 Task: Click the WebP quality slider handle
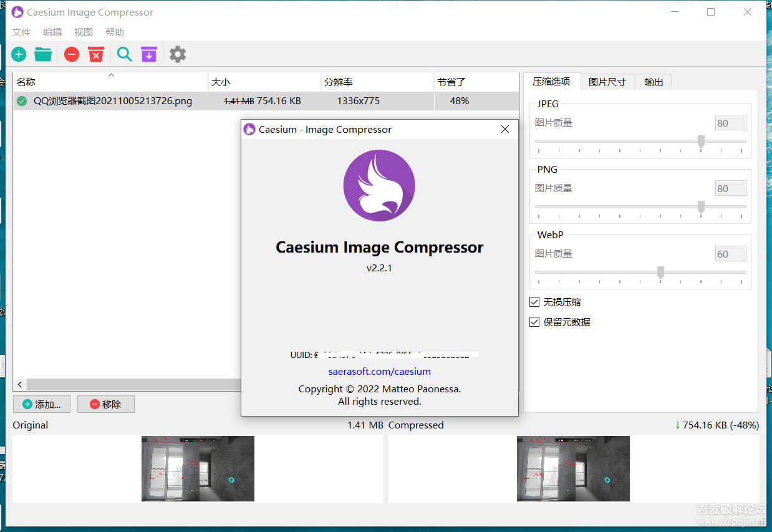point(660,272)
